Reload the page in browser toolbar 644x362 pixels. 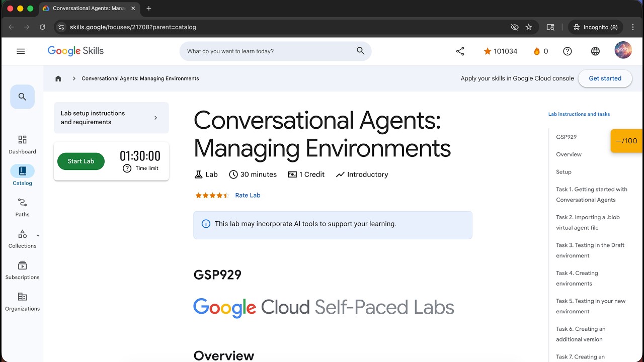pos(43,27)
